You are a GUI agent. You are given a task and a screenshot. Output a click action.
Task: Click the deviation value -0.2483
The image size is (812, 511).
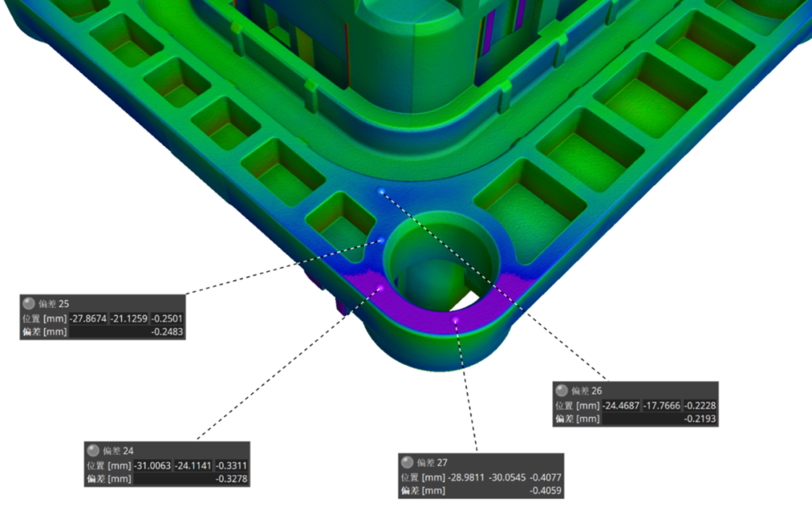click(167, 332)
